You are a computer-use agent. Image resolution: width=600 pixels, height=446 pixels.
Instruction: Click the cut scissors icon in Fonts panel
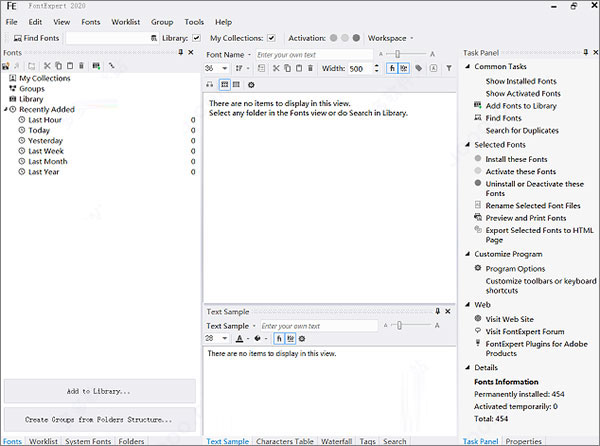(47, 66)
